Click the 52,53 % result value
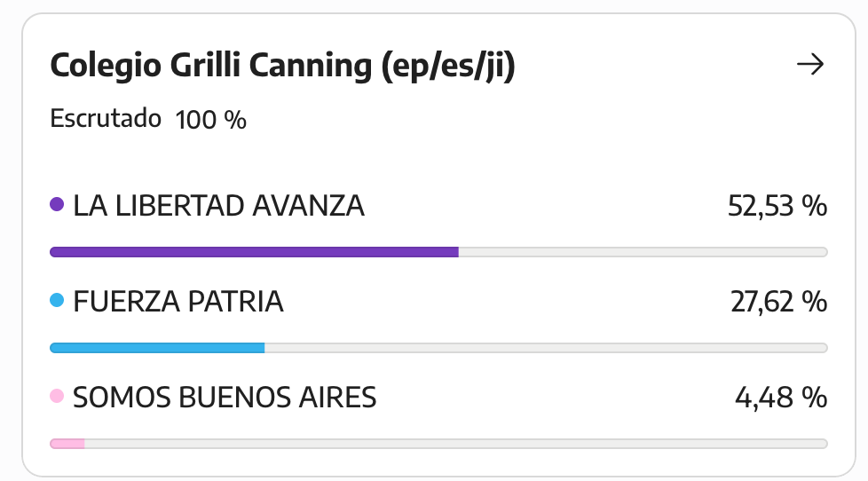This screenshot has width=868, height=481. point(777,206)
